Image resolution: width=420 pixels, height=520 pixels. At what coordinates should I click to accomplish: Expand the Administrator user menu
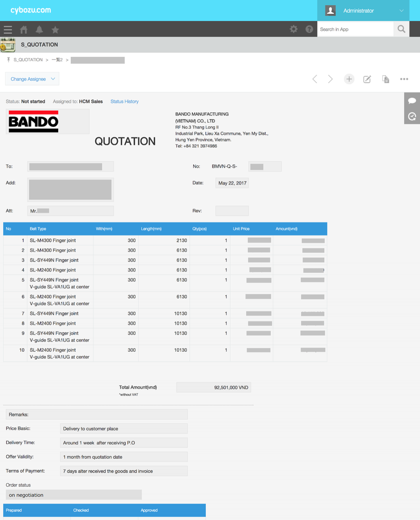[369, 11]
